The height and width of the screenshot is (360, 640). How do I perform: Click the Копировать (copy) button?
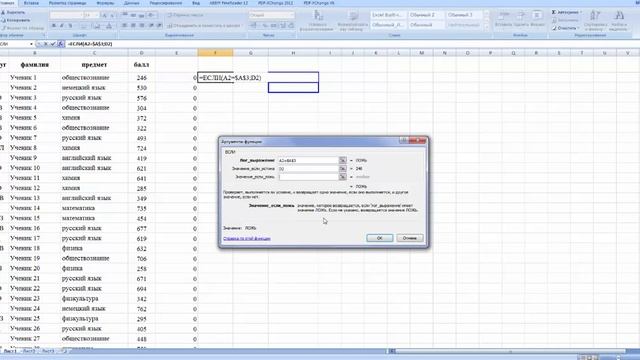[16, 20]
